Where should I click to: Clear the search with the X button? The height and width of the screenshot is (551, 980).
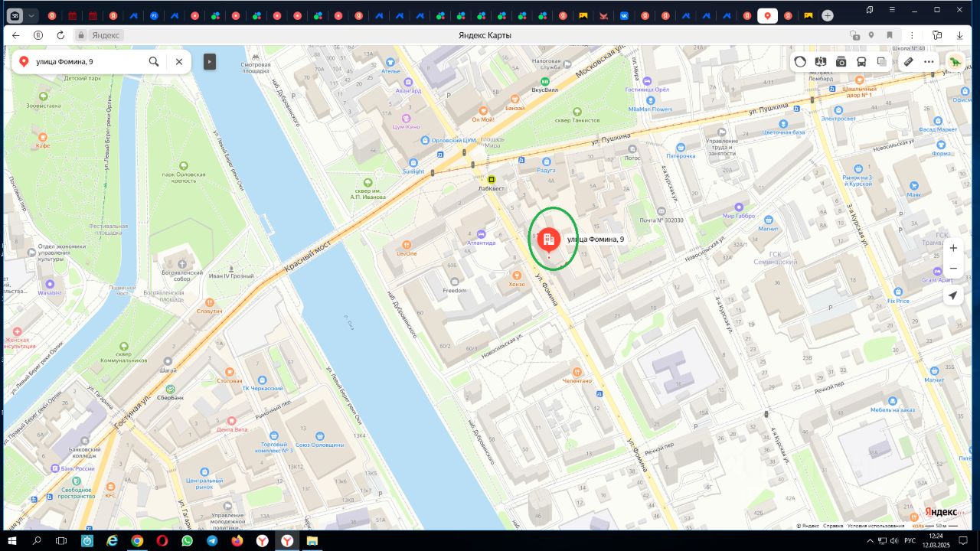click(179, 61)
